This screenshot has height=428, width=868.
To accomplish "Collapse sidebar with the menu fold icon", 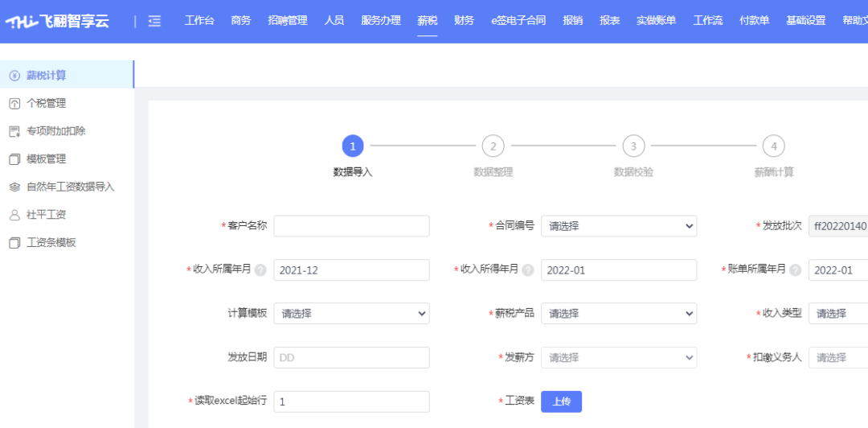I will [155, 22].
